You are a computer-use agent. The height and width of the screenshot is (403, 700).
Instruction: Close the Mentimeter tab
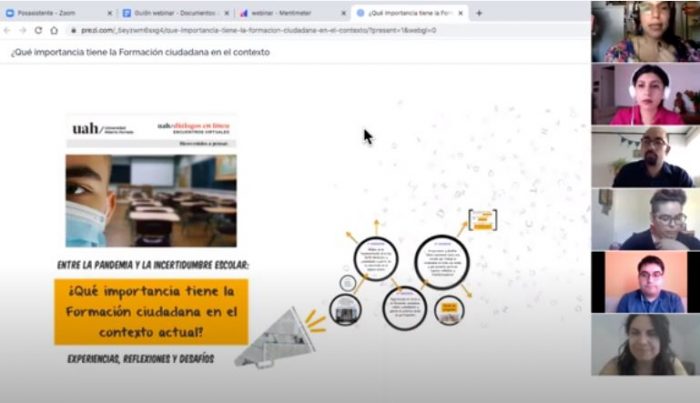(x=343, y=13)
